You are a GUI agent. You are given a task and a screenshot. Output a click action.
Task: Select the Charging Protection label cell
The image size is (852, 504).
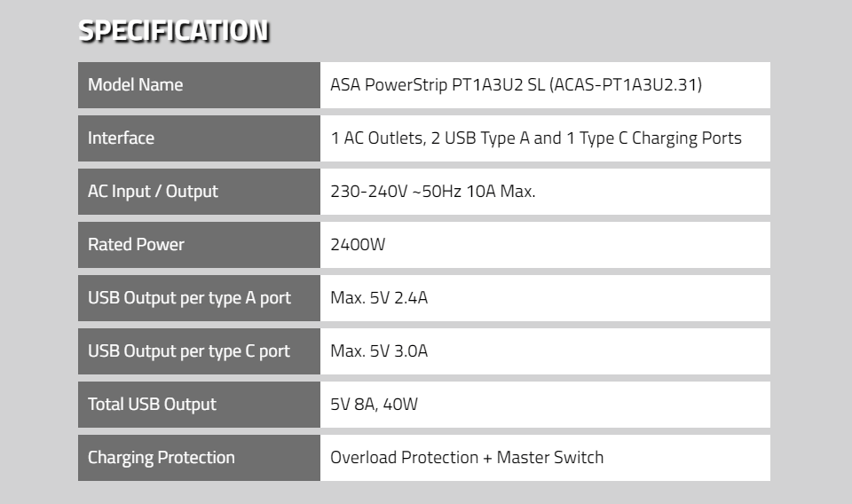pyautogui.click(x=199, y=457)
